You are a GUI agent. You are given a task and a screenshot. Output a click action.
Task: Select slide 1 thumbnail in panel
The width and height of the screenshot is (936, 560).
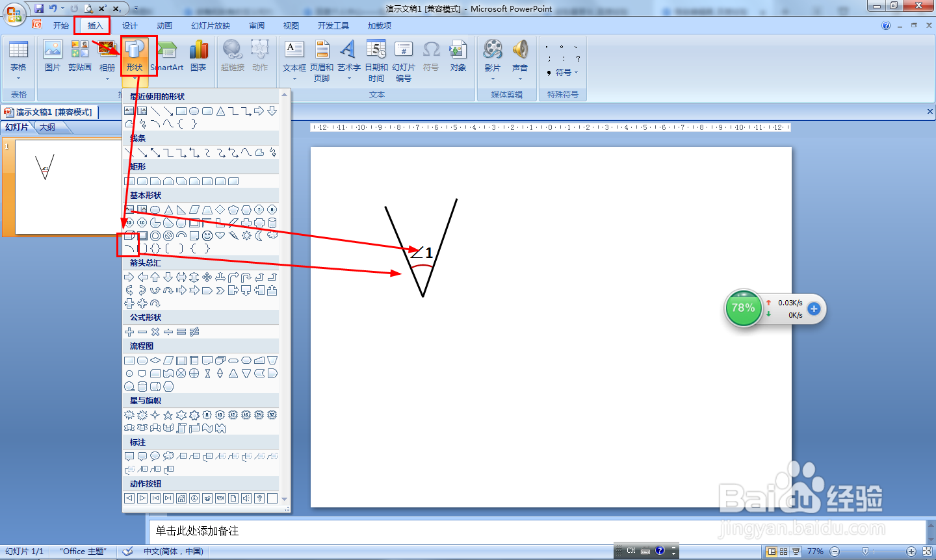click(x=68, y=186)
